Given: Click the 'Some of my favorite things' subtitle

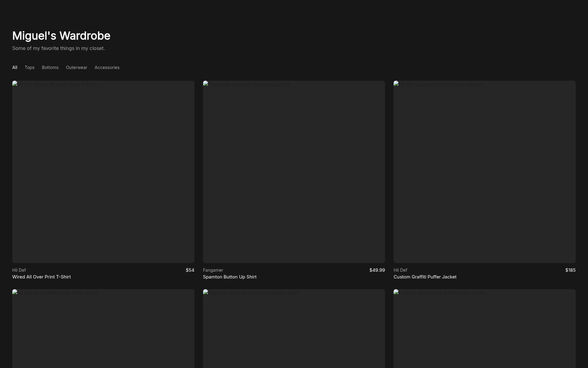Looking at the screenshot, I should click(x=58, y=48).
